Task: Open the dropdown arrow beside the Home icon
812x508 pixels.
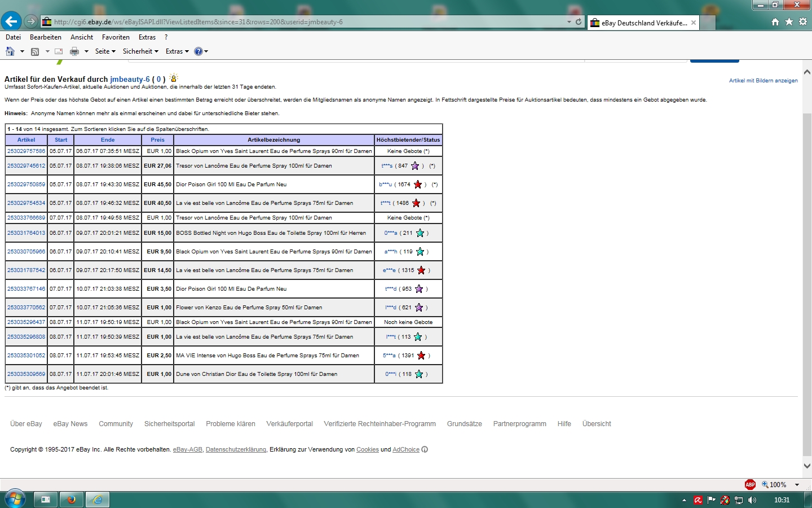Action: coord(22,51)
